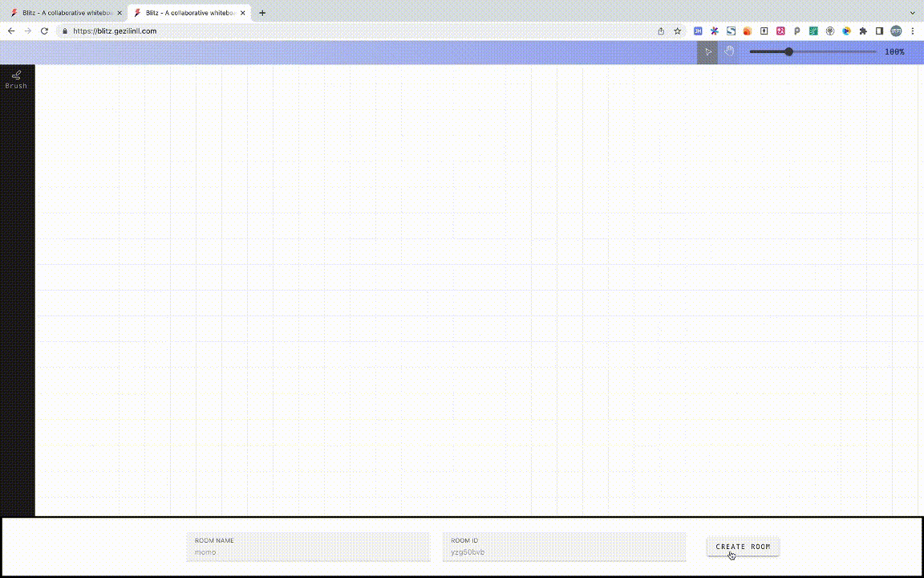The height and width of the screenshot is (578, 924).
Task: View site security lock info
Action: pos(64,31)
